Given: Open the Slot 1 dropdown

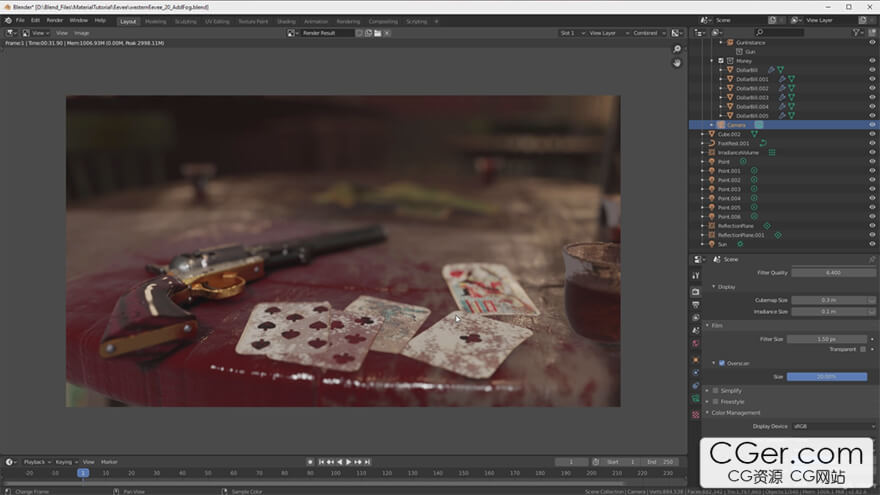Looking at the screenshot, I should pos(572,33).
